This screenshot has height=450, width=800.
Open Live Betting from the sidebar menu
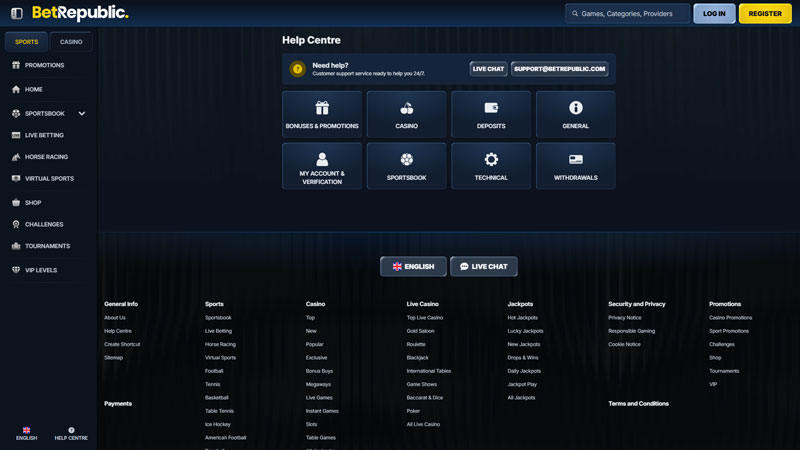(x=44, y=135)
